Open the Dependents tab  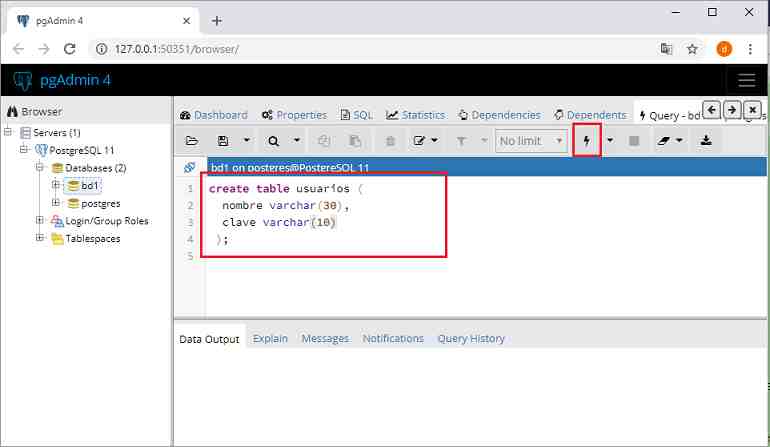pos(590,115)
